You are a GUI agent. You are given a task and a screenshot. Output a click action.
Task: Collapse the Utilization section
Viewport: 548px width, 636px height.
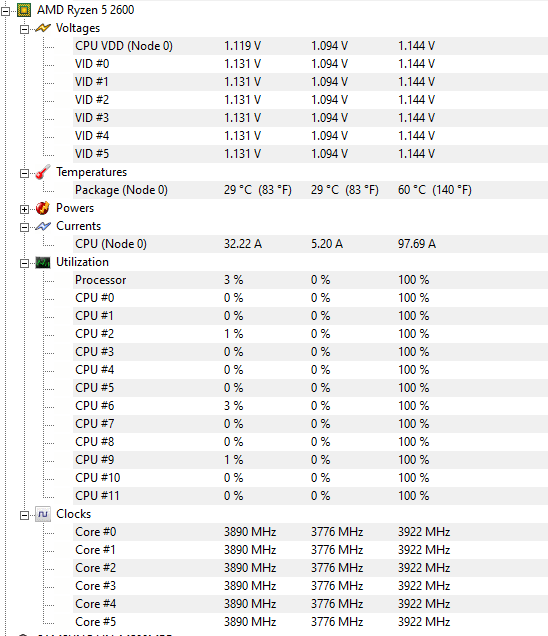(x=24, y=263)
